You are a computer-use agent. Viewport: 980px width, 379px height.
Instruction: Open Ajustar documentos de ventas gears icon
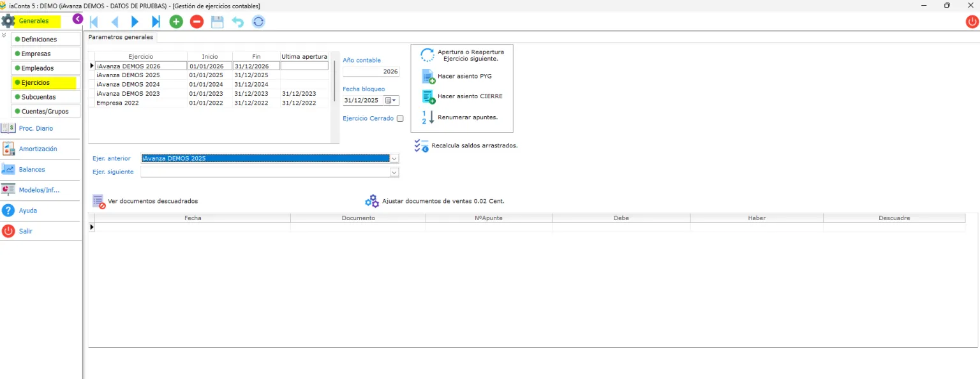(372, 201)
